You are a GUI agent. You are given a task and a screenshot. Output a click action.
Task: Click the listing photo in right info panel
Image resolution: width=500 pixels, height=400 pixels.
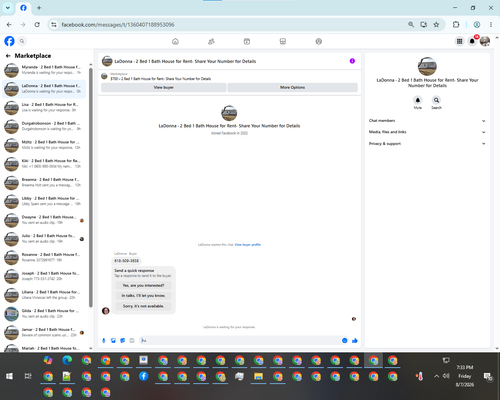point(427,66)
